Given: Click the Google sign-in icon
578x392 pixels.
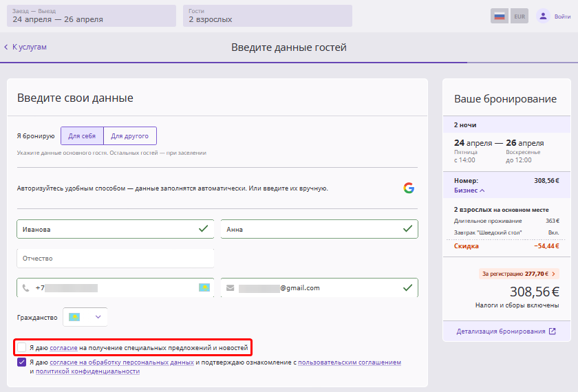Looking at the screenshot, I should [x=409, y=188].
